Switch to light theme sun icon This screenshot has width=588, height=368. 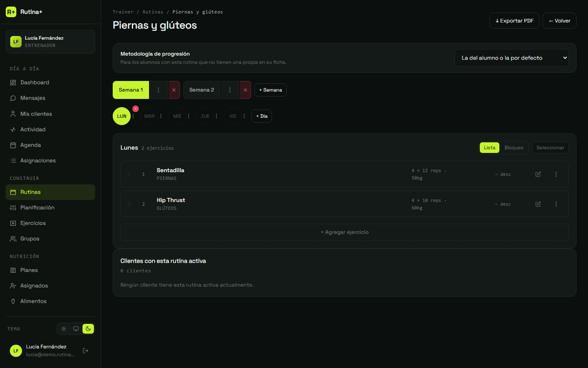pos(64,329)
